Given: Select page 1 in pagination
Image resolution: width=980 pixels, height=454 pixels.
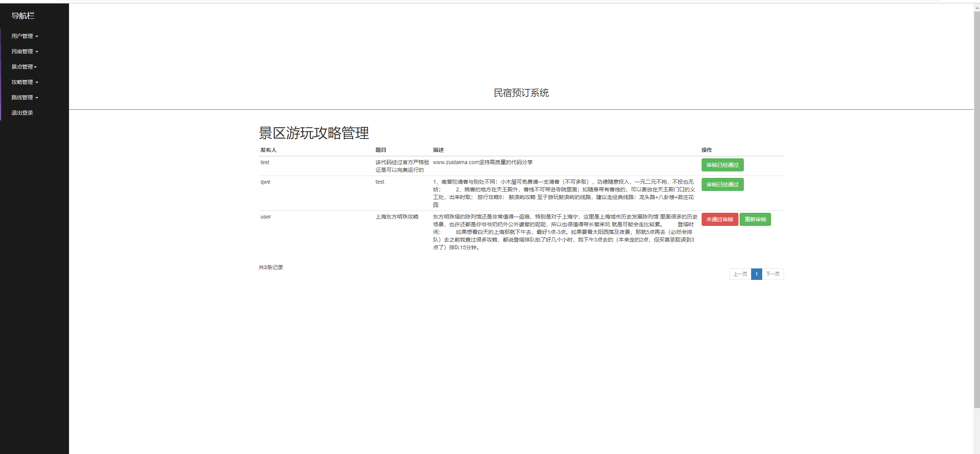Looking at the screenshot, I should point(756,274).
